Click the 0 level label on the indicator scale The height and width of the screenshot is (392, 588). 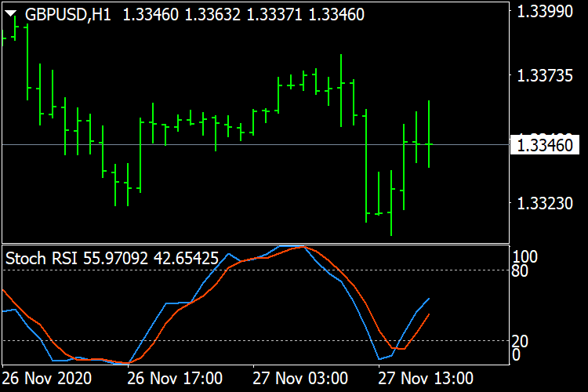click(x=516, y=355)
